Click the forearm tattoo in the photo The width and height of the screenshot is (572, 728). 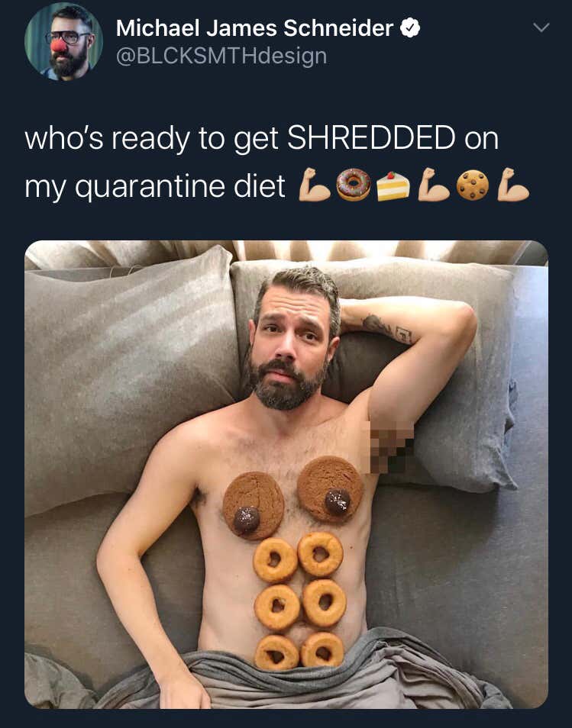click(x=386, y=329)
